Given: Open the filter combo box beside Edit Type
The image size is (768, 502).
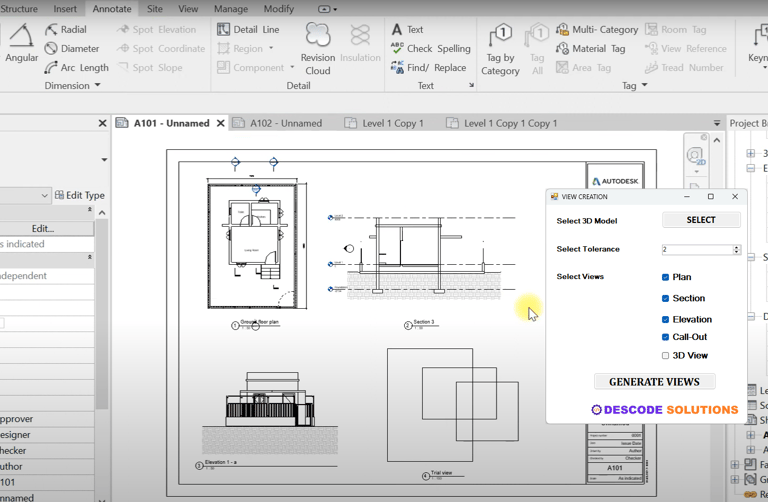Looking at the screenshot, I should 24,195.
